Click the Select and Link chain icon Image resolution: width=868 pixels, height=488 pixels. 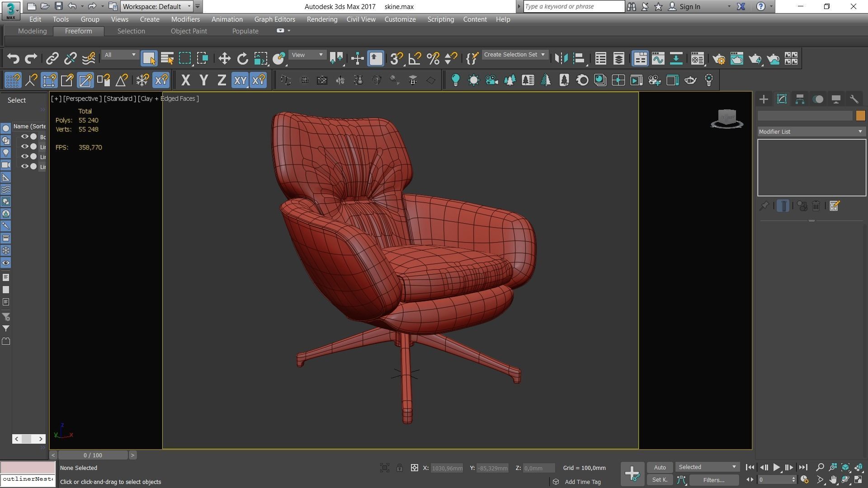(x=52, y=58)
